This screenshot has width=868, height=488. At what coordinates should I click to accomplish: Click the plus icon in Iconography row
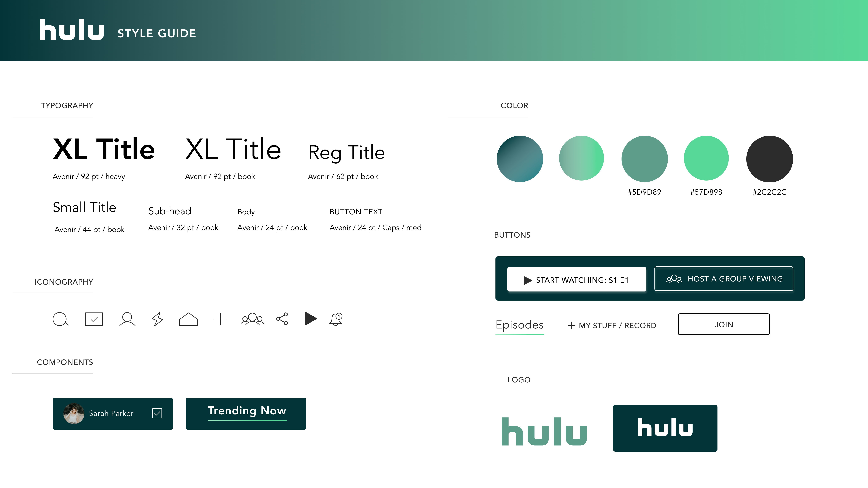click(220, 319)
